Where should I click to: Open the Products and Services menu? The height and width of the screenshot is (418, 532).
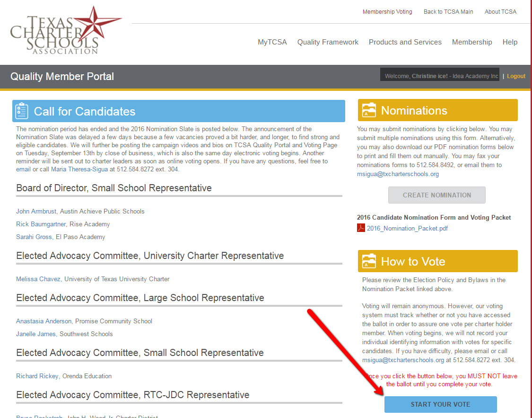(405, 42)
